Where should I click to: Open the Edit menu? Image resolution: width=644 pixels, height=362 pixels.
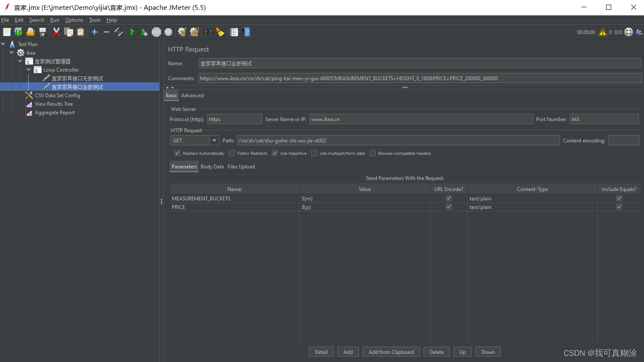click(19, 20)
